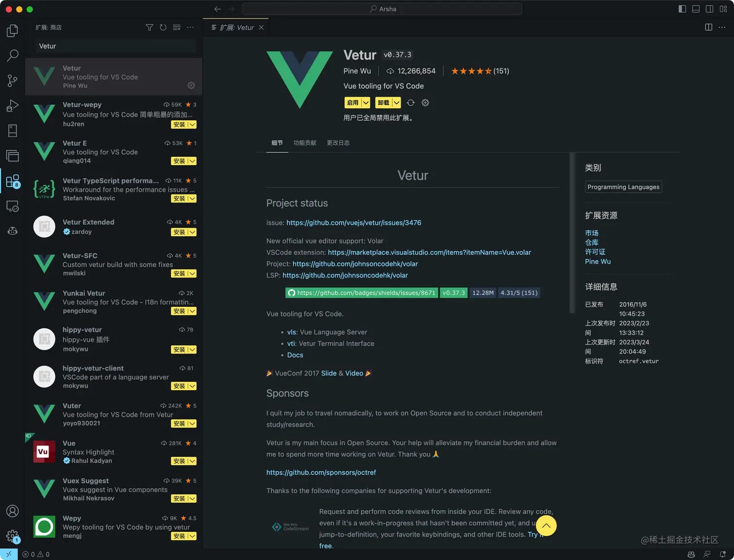The width and height of the screenshot is (734, 560).
Task: Open editor more actions menu
Action: (722, 27)
